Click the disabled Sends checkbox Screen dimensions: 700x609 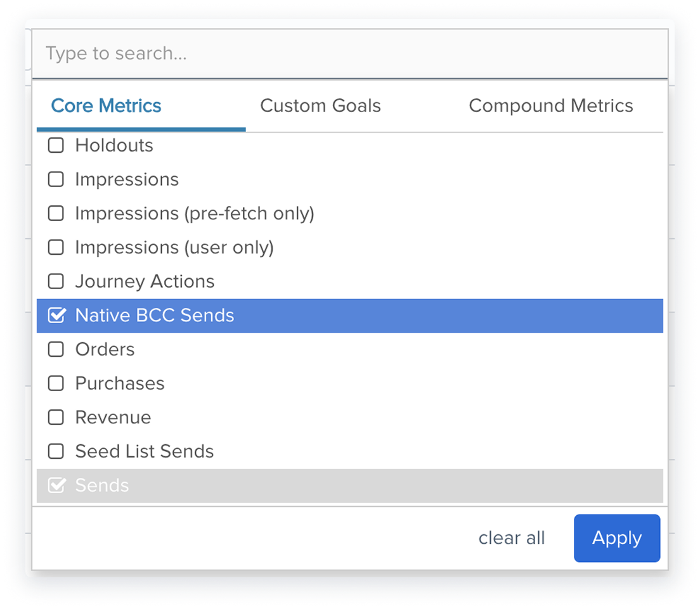tap(56, 485)
